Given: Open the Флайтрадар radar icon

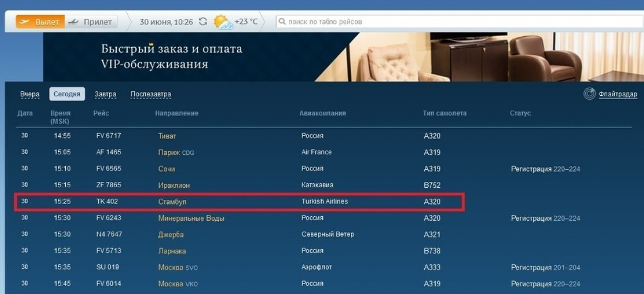Looking at the screenshot, I should click(589, 94).
